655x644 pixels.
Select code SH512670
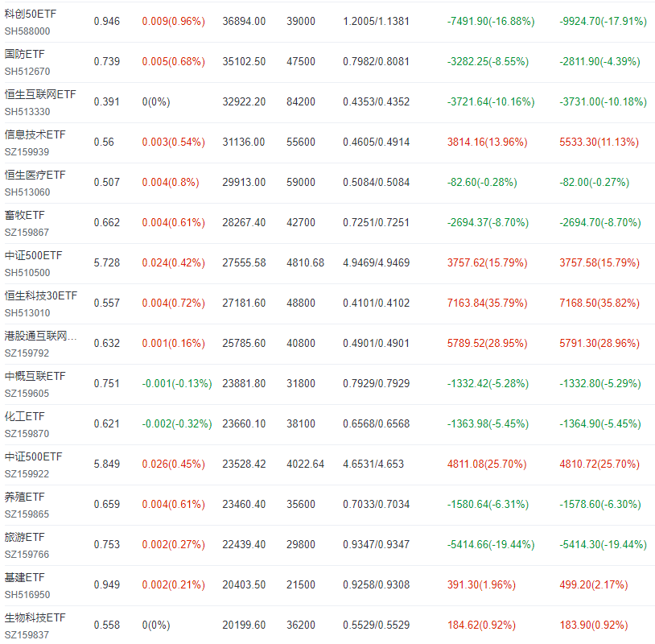click(x=27, y=72)
